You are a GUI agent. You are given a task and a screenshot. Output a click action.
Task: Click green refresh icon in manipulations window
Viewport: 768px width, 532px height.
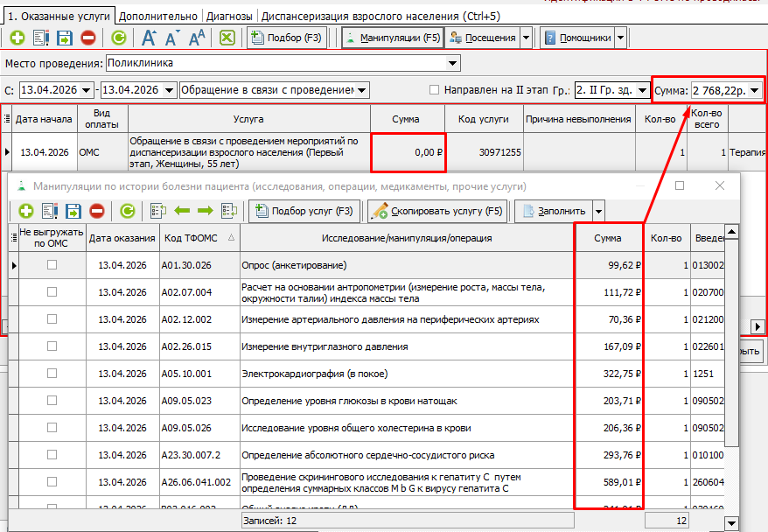(127, 211)
